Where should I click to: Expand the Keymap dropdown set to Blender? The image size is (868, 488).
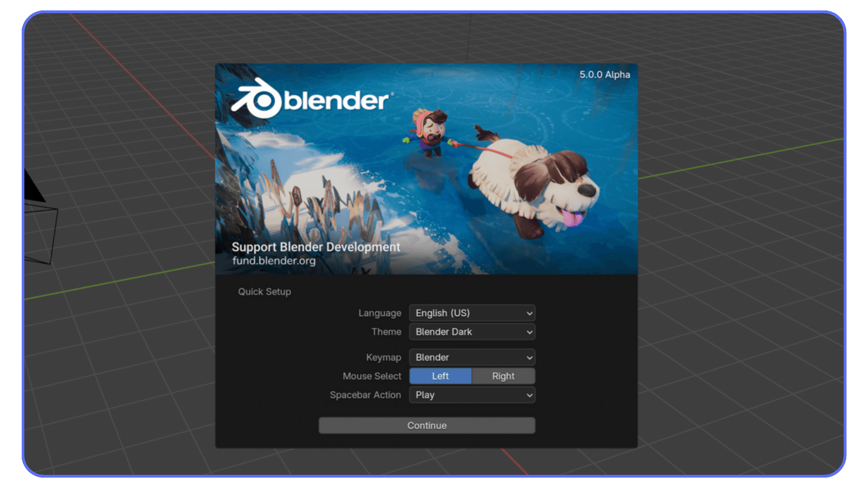(x=472, y=357)
